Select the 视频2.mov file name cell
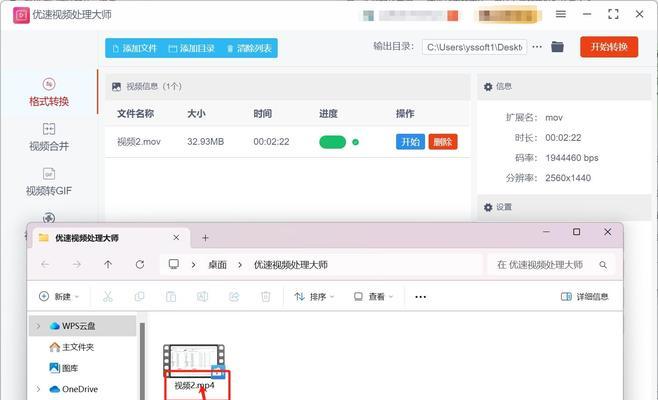 (139, 142)
